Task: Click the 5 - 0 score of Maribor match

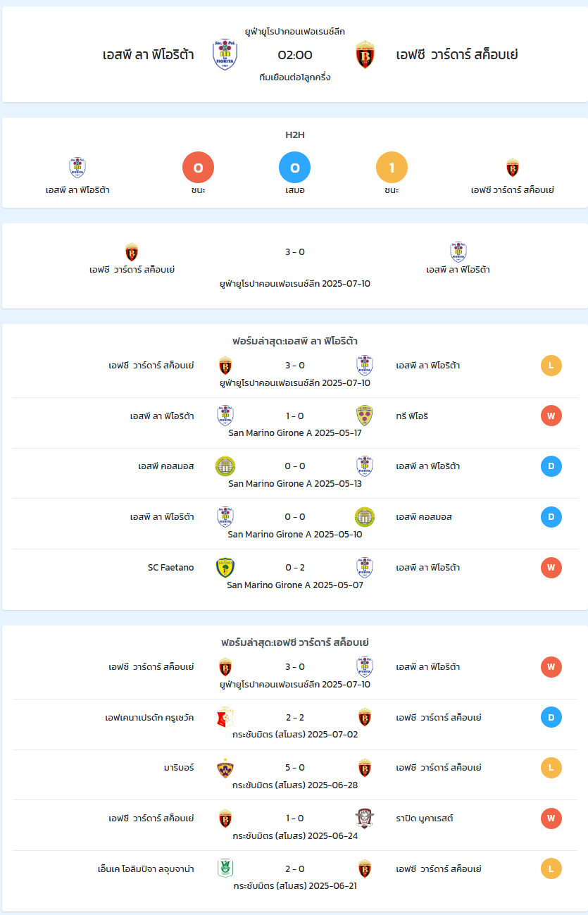Action: click(x=295, y=768)
